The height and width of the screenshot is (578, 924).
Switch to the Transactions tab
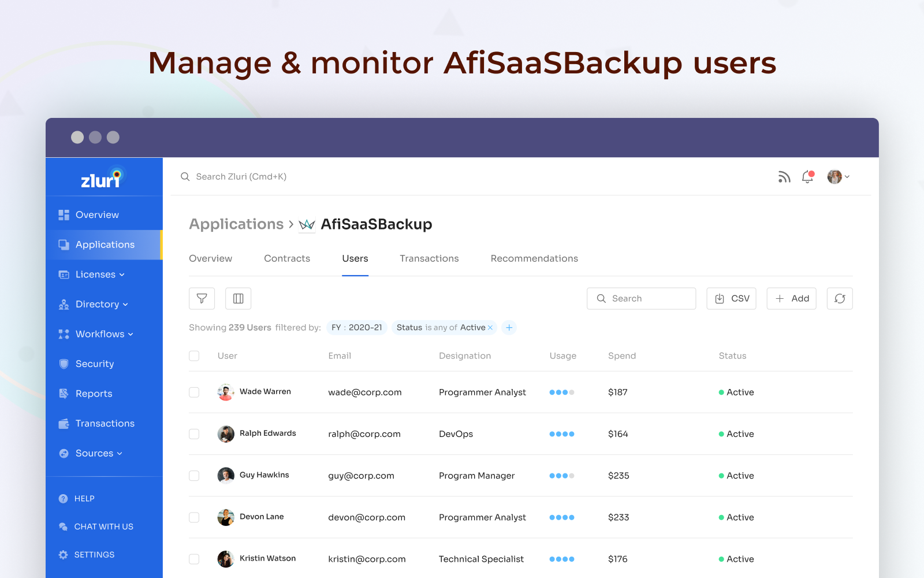coord(429,258)
